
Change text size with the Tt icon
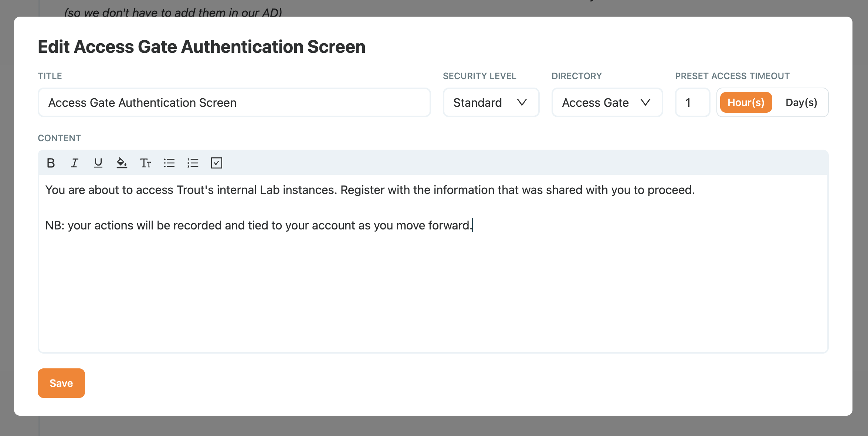pos(145,163)
